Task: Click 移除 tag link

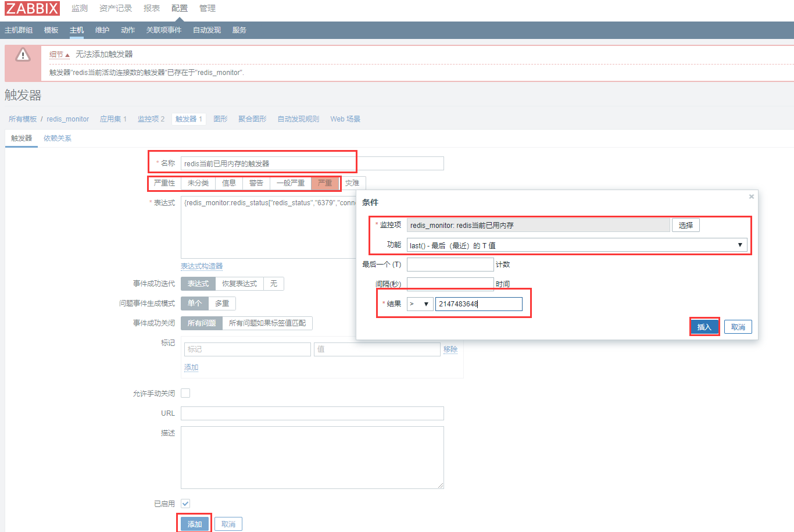Action: [450, 349]
